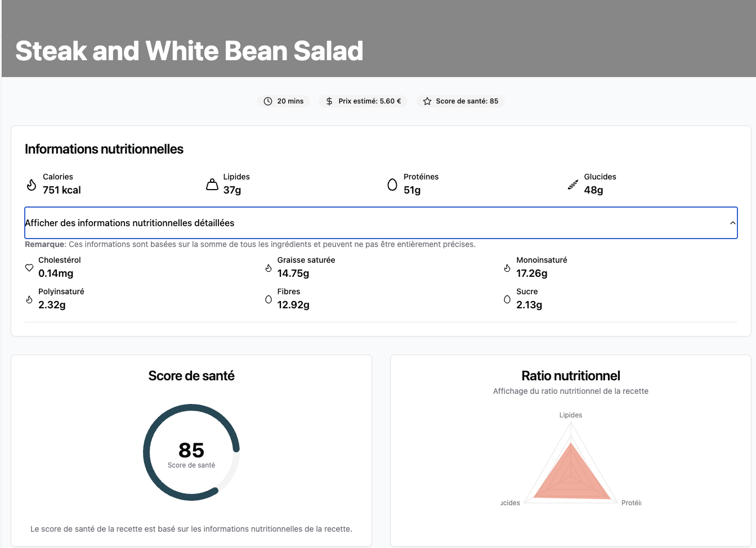Click the clock icon in the 20 mins badge

pos(268,101)
